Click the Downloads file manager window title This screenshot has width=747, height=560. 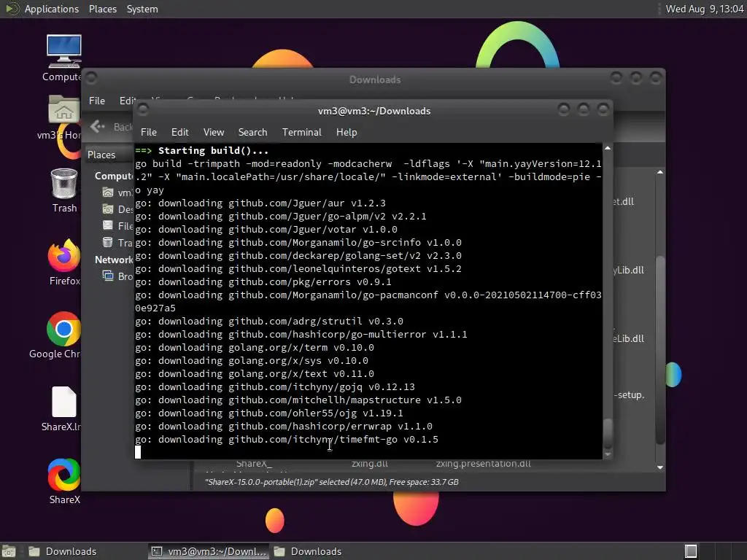375,79
